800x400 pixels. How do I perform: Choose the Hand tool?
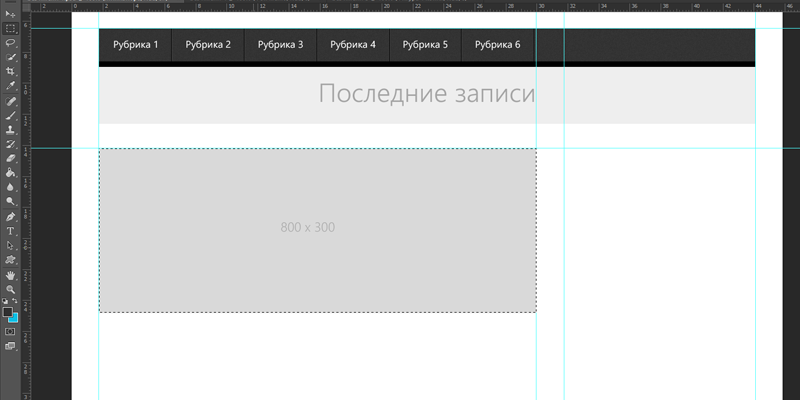click(10, 274)
